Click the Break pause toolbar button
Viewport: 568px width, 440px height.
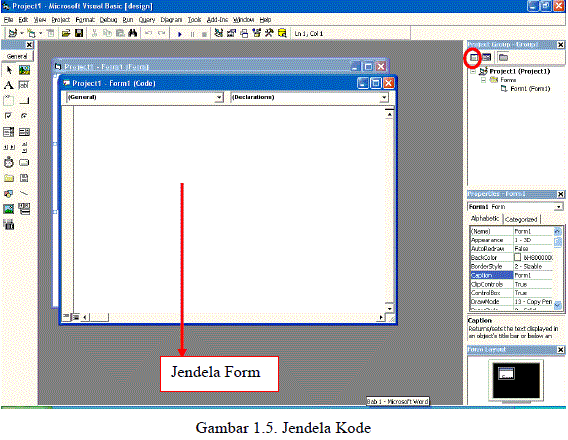point(192,34)
